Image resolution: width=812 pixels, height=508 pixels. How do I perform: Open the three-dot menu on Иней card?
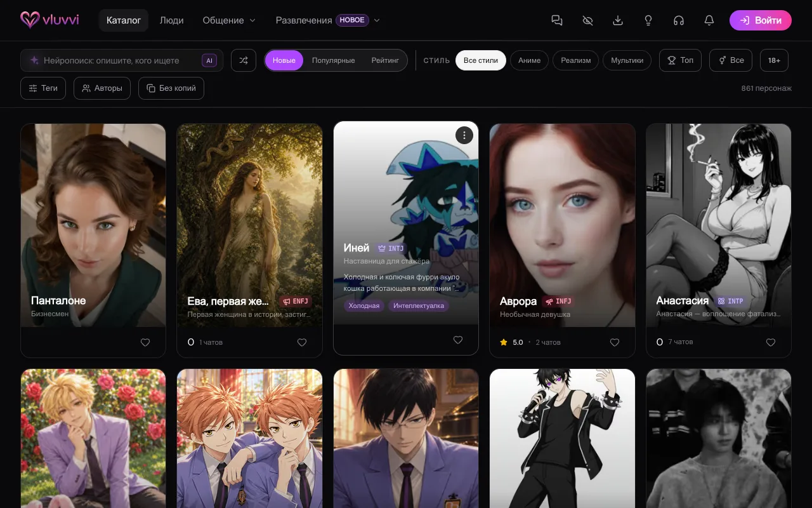tap(464, 135)
